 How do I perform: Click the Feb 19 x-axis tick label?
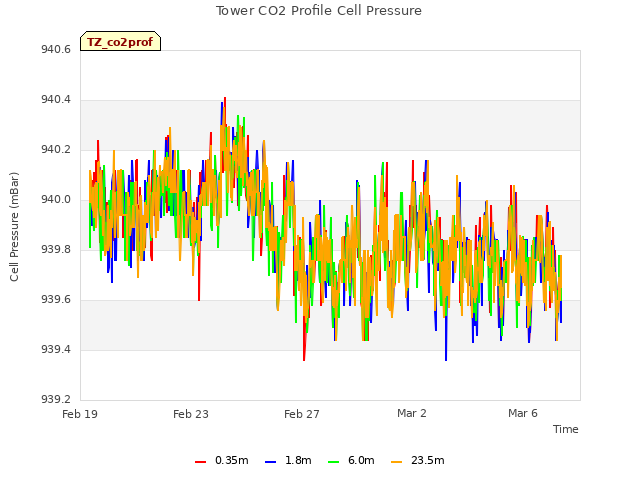[80, 414]
